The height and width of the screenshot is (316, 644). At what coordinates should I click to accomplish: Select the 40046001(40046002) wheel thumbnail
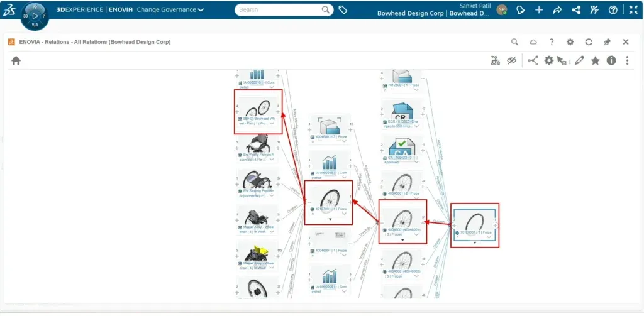click(x=402, y=261)
